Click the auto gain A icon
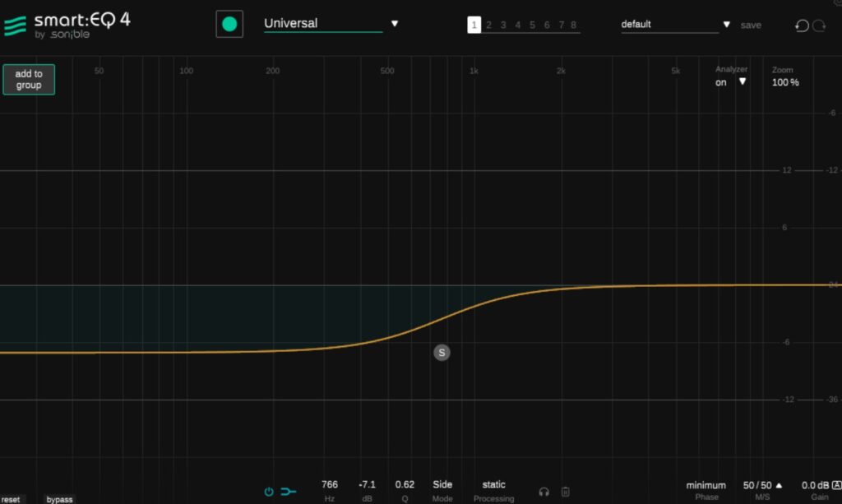Screen dimensions: 842x504 pyautogui.click(x=836, y=485)
